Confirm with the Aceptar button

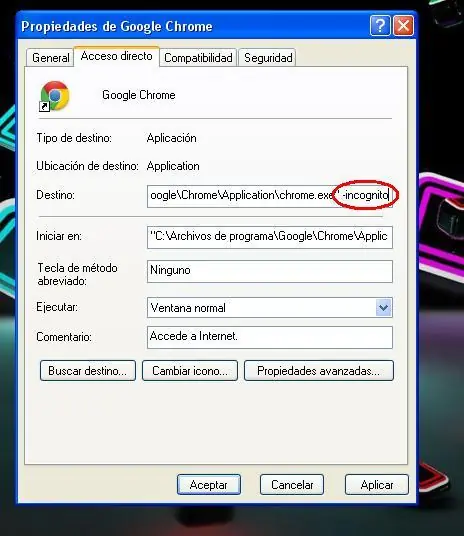pyautogui.click(x=209, y=484)
